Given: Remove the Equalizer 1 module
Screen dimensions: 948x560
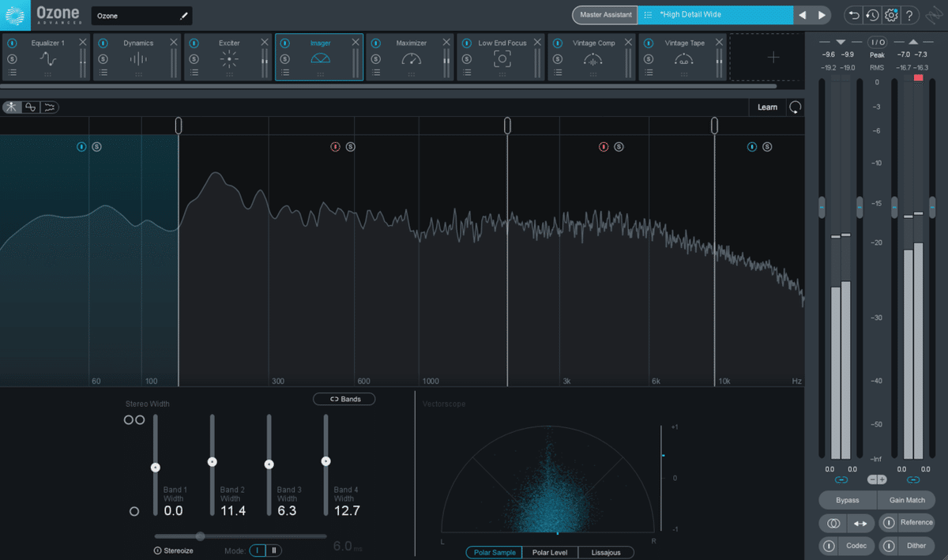Looking at the screenshot, I should coord(83,43).
